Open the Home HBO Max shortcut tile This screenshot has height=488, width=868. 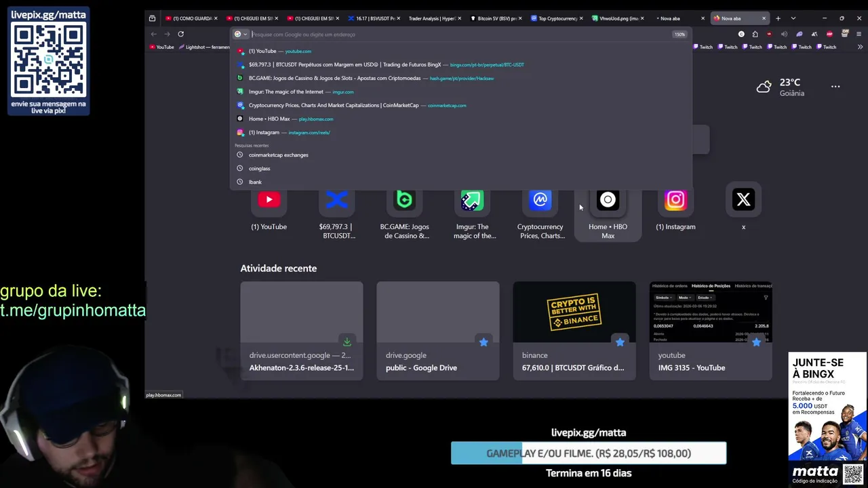(608, 211)
